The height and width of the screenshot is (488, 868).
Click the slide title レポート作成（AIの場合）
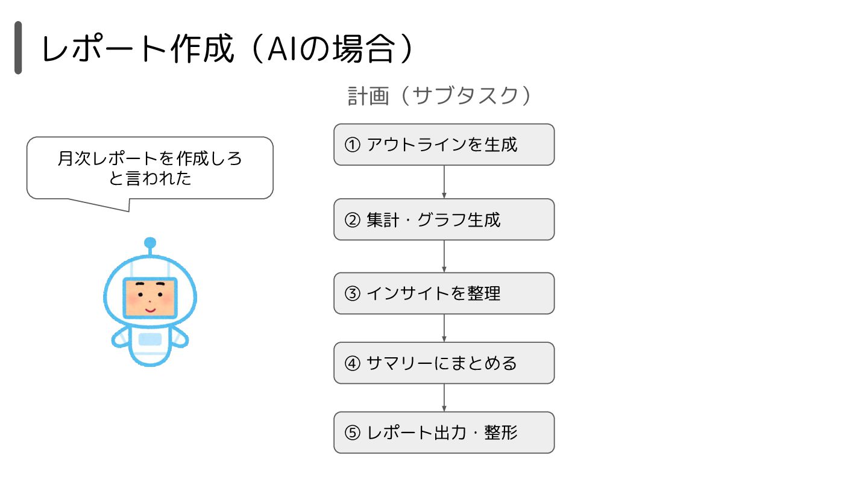(228, 48)
